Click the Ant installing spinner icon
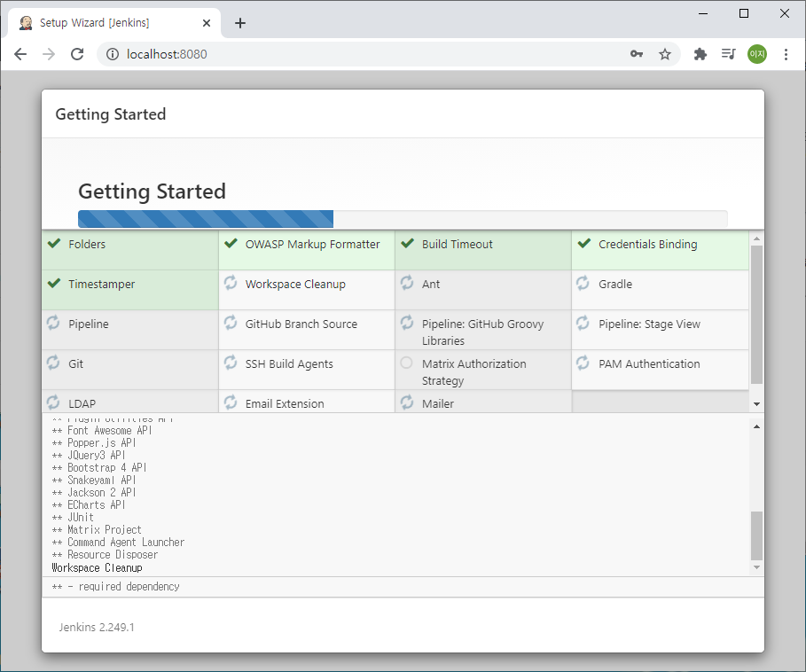 click(407, 283)
